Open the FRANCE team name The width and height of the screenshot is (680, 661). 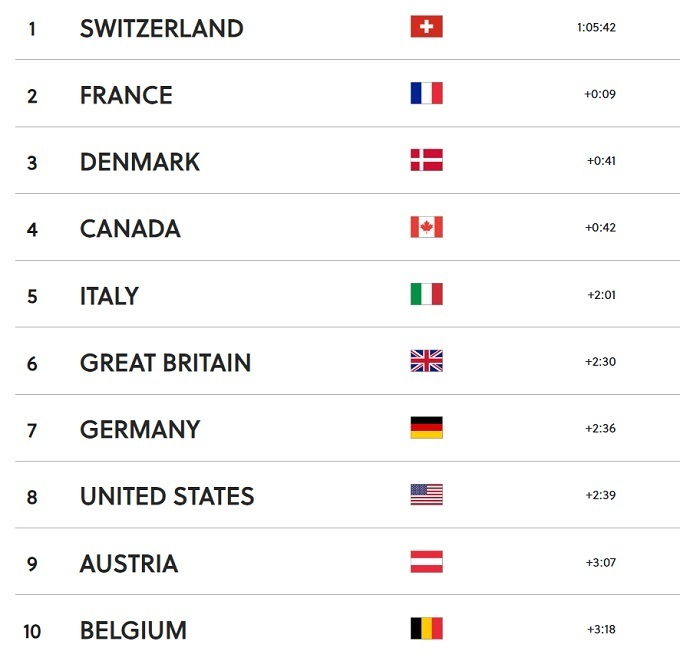[126, 95]
